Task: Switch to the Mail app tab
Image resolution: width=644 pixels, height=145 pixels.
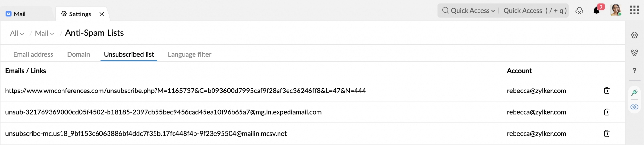Action: coord(19,14)
